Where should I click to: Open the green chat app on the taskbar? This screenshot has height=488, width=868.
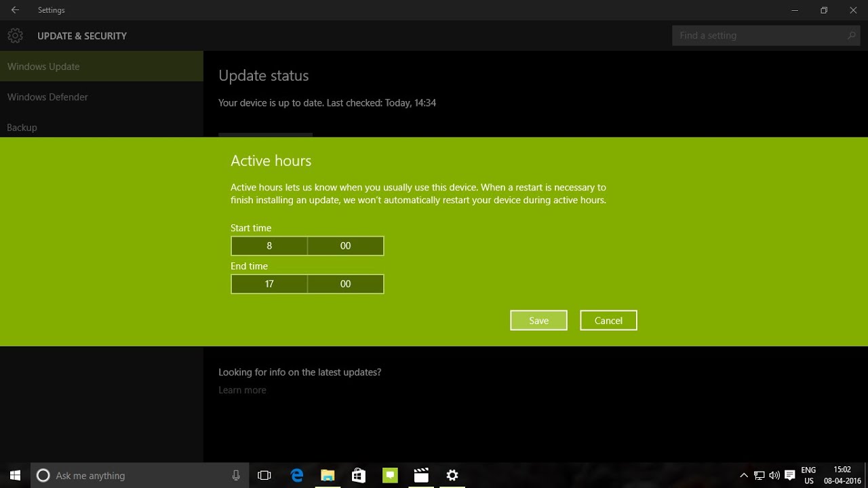point(390,475)
